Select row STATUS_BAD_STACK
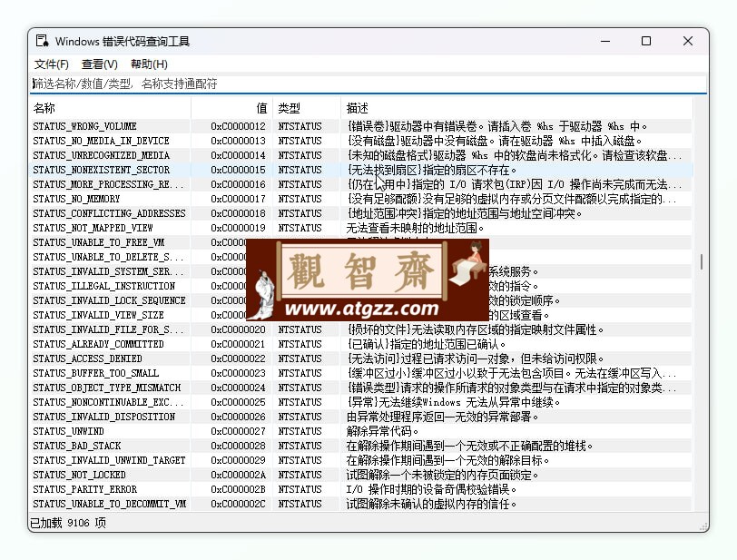Screen dimensions: 737x560 pos(361,447)
